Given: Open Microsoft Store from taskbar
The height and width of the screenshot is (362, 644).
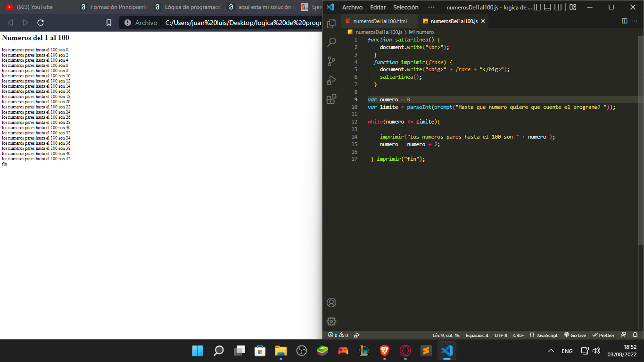Looking at the screenshot, I should [x=260, y=351].
